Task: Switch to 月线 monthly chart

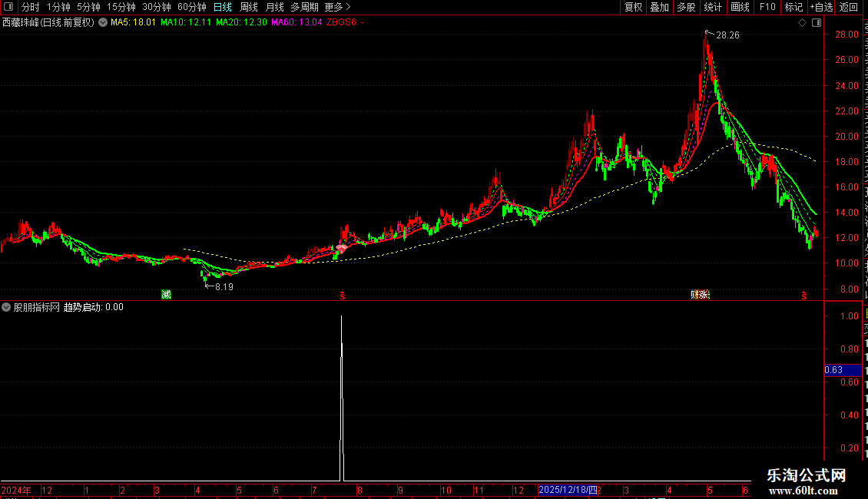Action: coord(274,7)
